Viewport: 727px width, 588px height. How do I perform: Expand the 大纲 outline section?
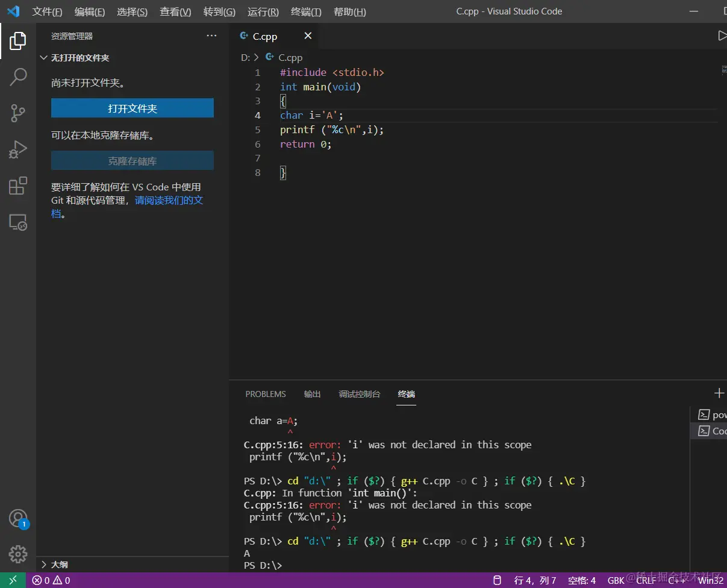click(x=44, y=565)
